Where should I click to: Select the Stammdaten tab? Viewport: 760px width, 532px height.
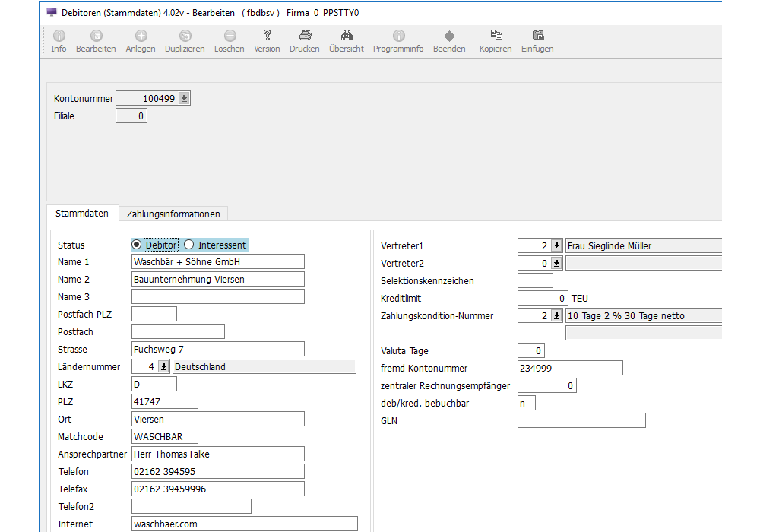pos(82,214)
